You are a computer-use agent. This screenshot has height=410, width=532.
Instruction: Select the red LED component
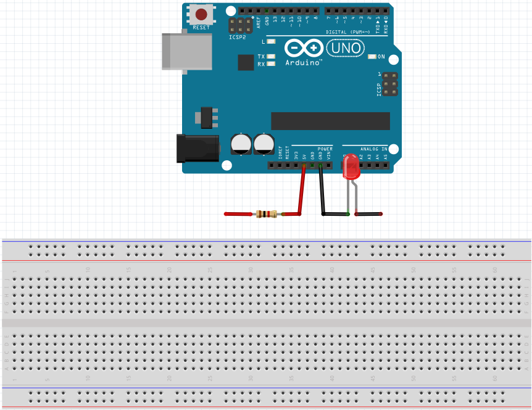pos(351,168)
